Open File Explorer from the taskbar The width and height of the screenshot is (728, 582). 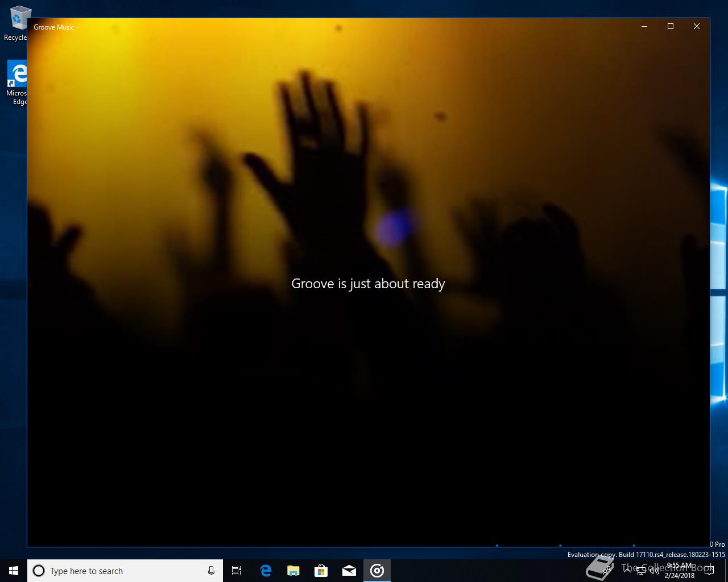(293, 571)
